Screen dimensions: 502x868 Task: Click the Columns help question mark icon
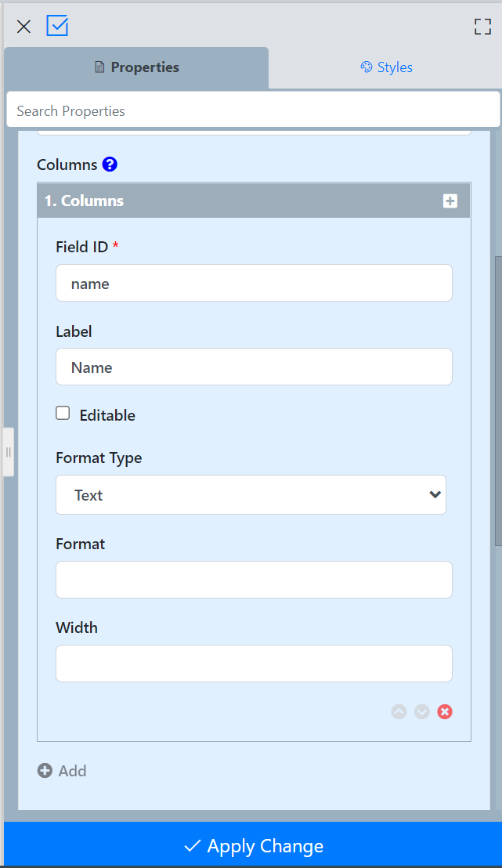pos(110,165)
